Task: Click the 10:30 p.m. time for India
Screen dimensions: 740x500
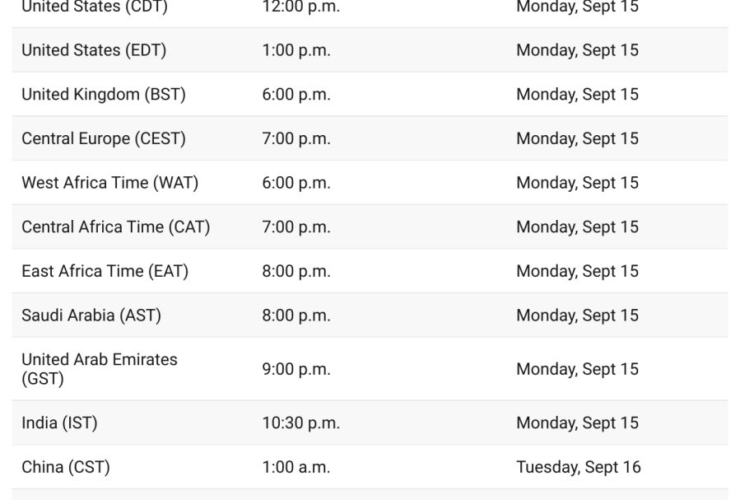Action: click(301, 423)
